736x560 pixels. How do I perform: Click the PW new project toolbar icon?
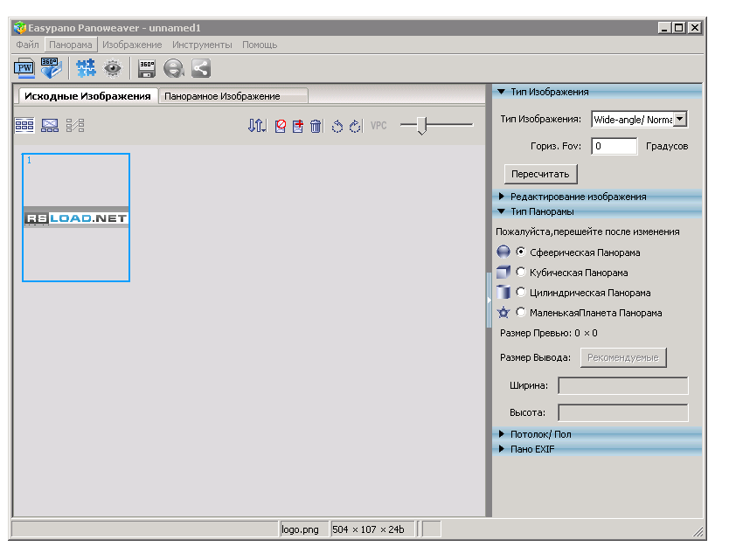(x=24, y=68)
